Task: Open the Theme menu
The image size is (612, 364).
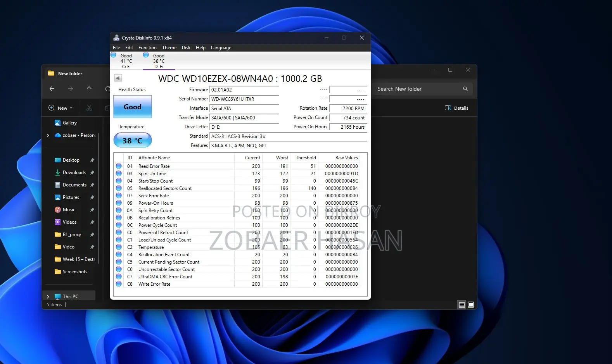Action: point(169,48)
